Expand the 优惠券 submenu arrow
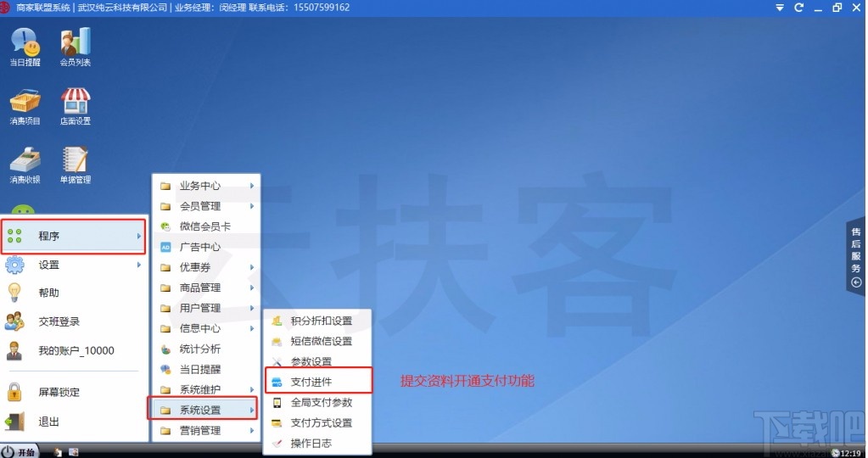Image resolution: width=868 pixels, height=458 pixels. point(252,267)
